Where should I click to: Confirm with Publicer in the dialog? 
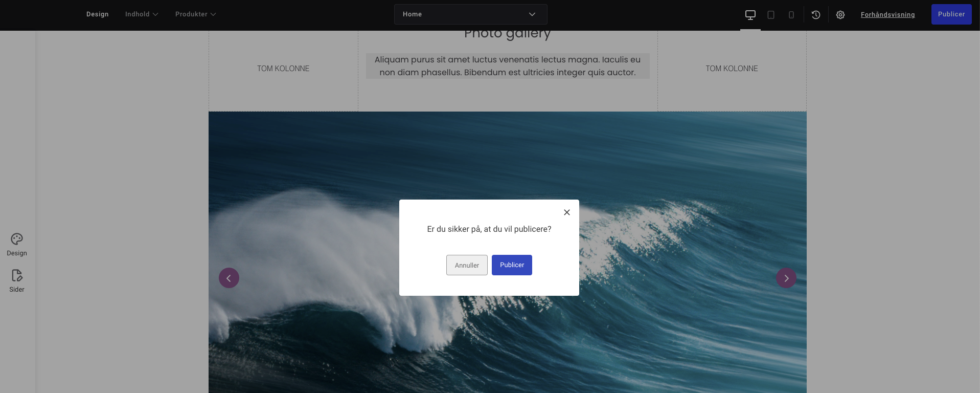pyautogui.click(x=512, y=265)
